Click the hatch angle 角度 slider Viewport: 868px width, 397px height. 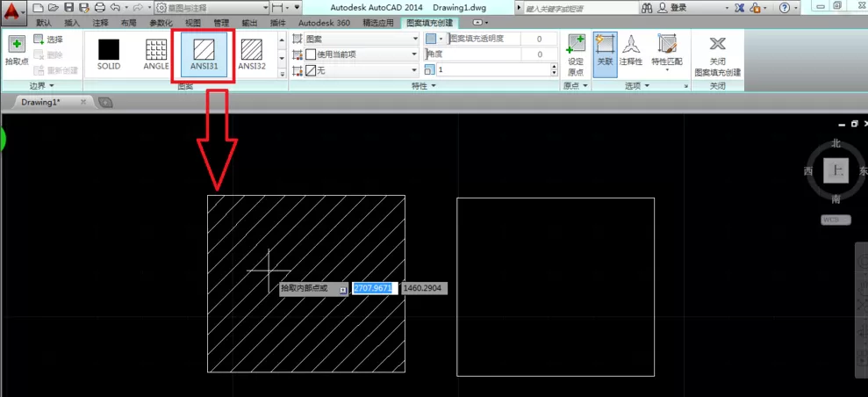(x=473, y=54)
